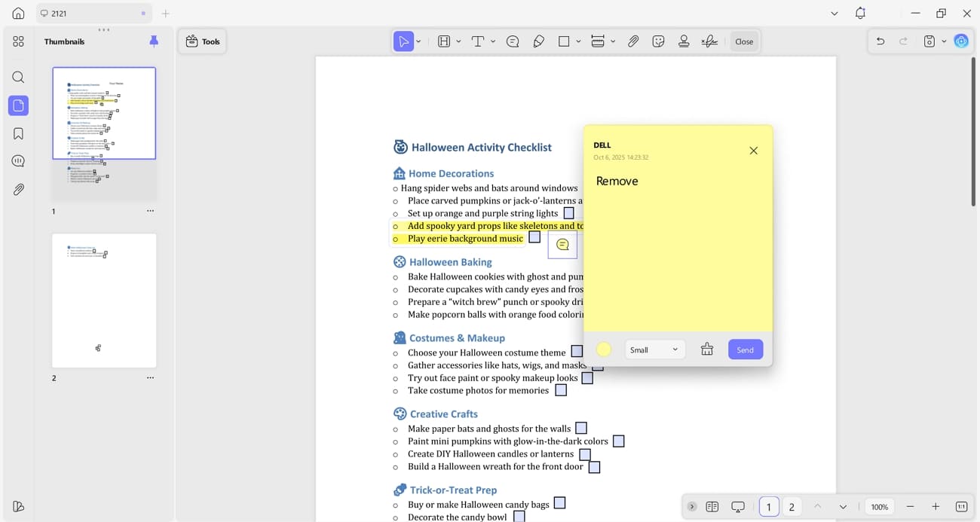This screenshot has width=980, height=522.
Task: Check the Buy or make Halloween candy bags box
Action: [559, 503]
